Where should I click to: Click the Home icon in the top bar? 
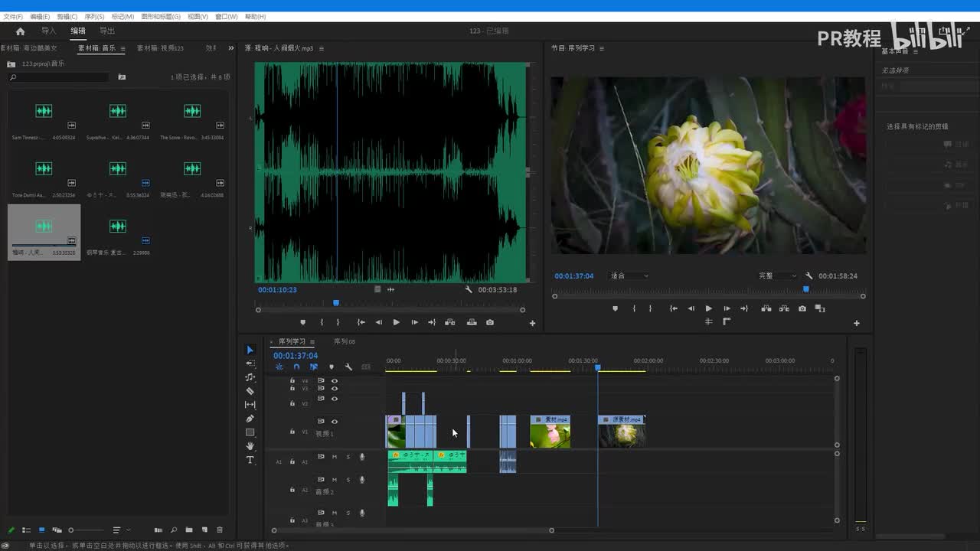tap(20, 31)
